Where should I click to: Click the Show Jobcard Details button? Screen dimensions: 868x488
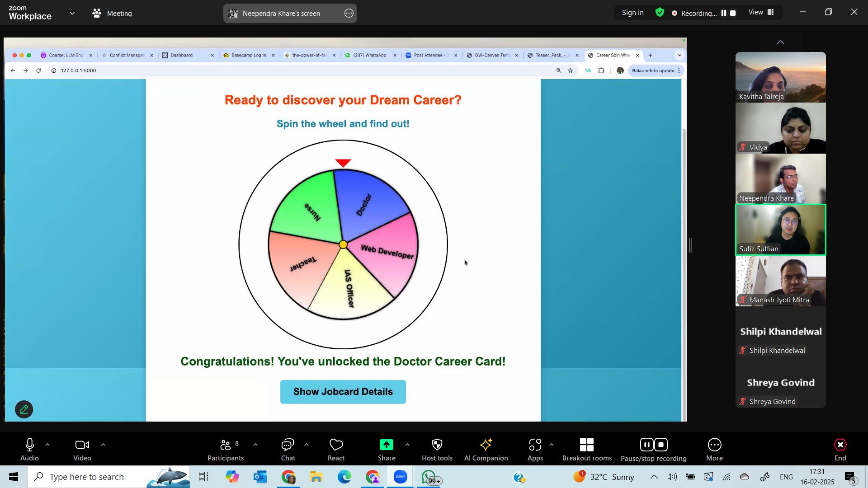click(343, 392)
